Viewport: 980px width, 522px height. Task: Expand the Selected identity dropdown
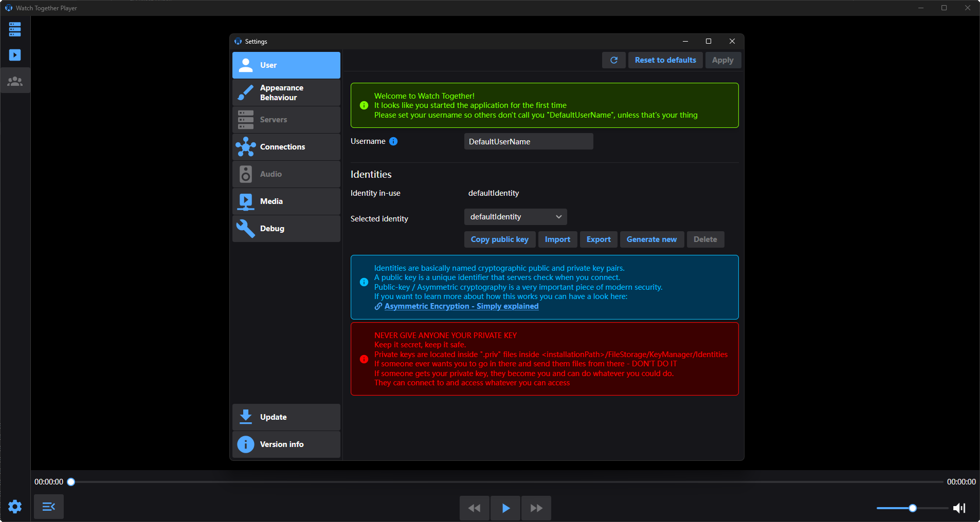(516, 217)
